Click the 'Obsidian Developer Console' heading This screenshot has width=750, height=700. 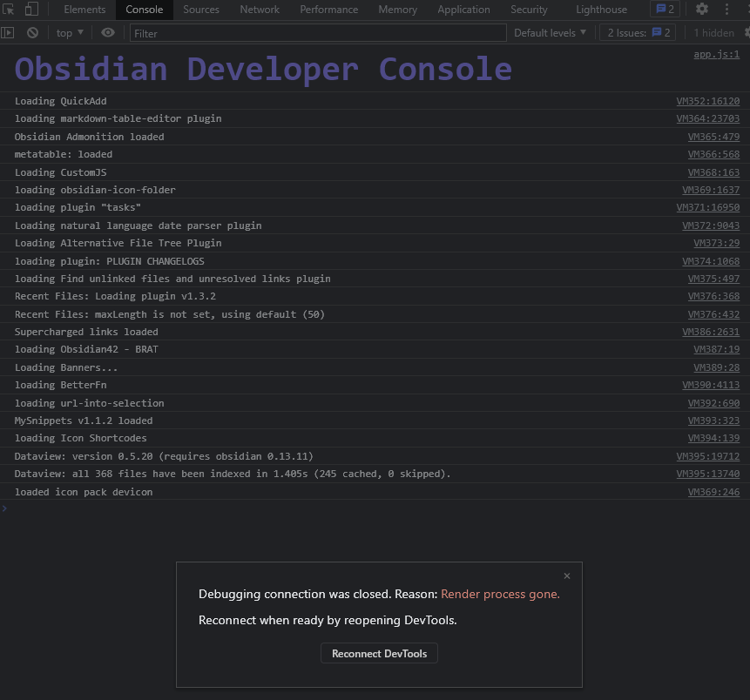pyautogui.click(x=264, y=69)
